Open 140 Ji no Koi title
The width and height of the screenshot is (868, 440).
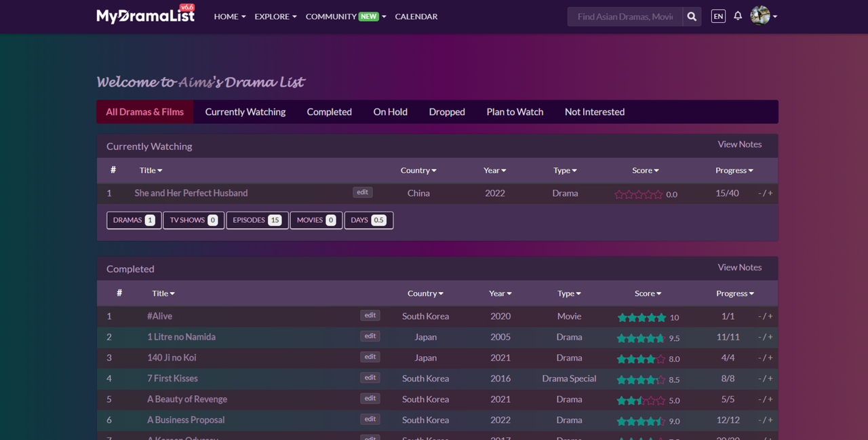(x=172, y=358)
